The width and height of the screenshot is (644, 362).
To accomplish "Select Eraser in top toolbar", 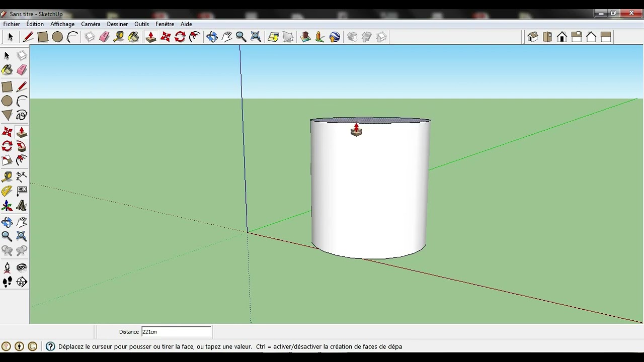I will [x=104, y=37].
